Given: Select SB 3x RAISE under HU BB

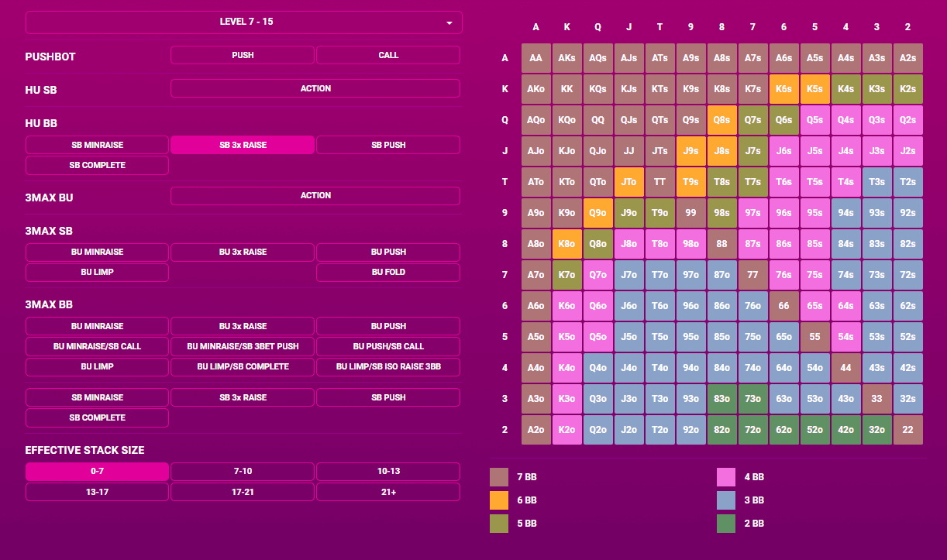Looking at the screenshot, I should pos(243,145).
